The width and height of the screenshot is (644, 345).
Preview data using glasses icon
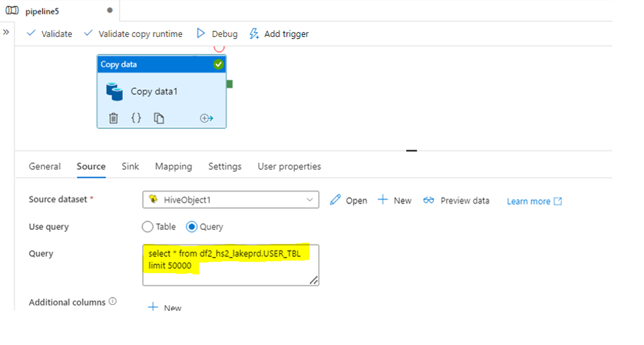click(429, 200)
